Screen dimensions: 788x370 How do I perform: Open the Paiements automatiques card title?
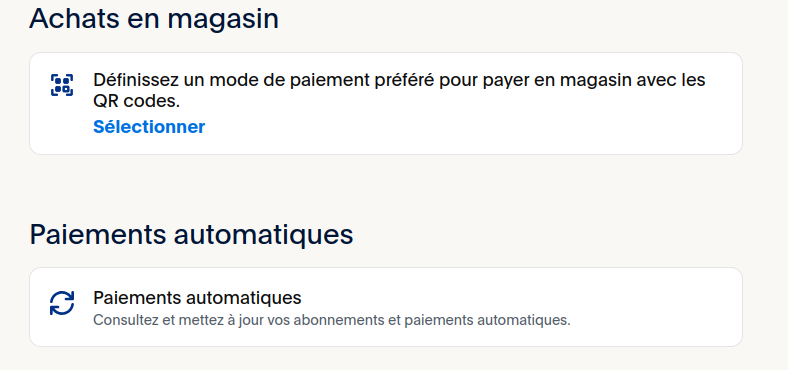point(197,298)
